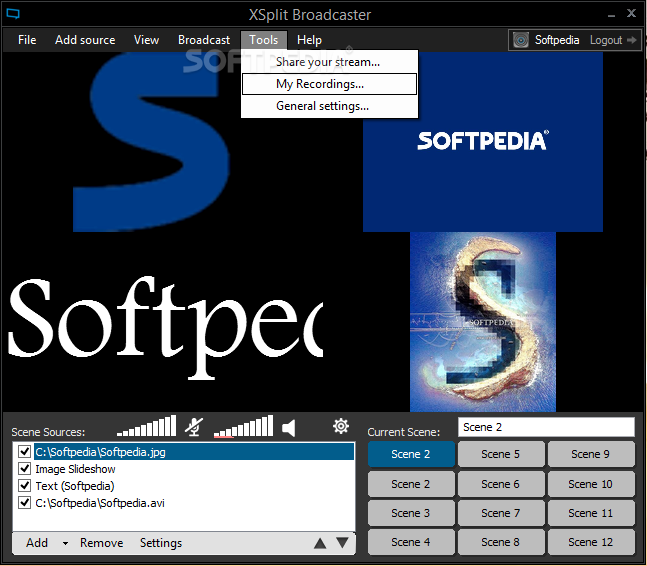Switch to Scene 8

[x=501, y=542]
